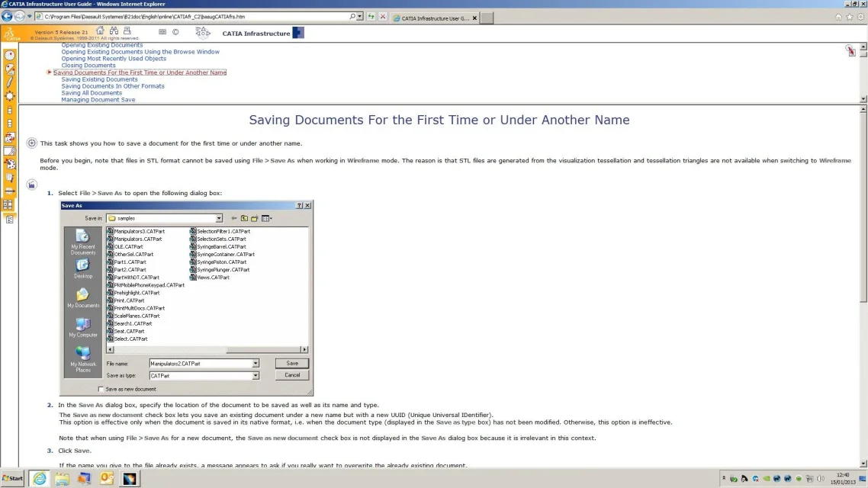Open the Closing Documents link

[x=88, y=66]
